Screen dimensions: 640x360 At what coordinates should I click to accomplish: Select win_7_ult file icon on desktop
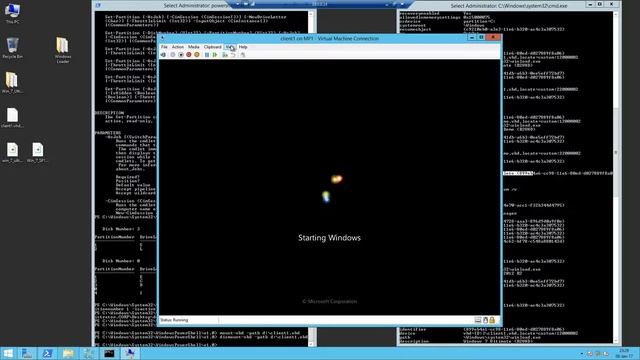point(12,153)
